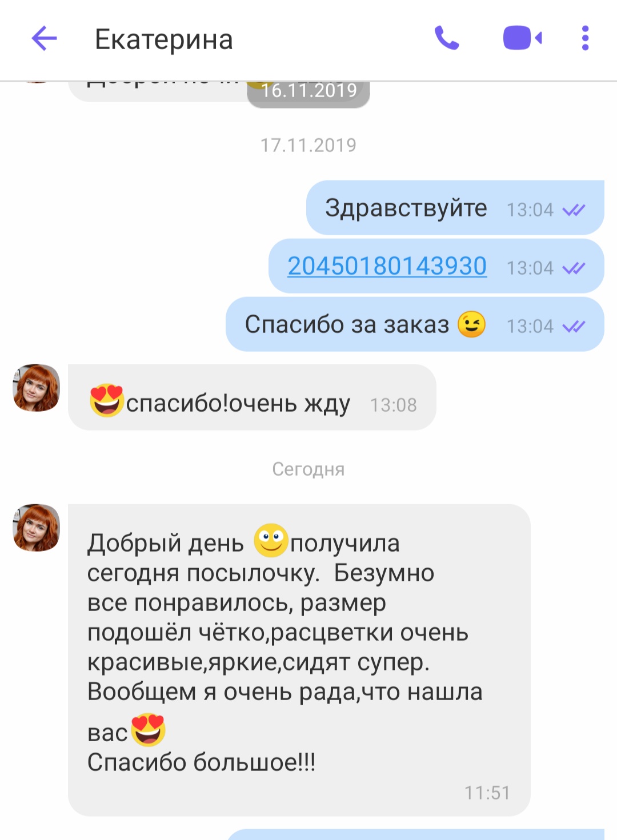Select the 'Спасибо за заказ' message bubble
This screenshot has height=840, width=617.
(x=415, y=324)
